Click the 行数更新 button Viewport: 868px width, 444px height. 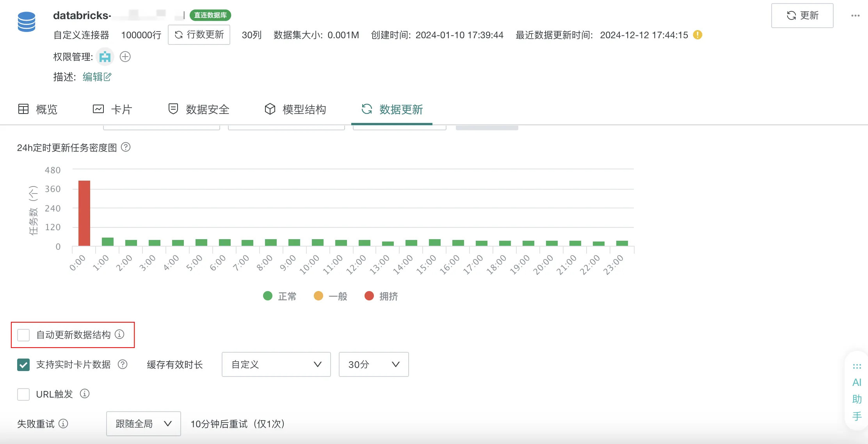(x=199, y=35)
